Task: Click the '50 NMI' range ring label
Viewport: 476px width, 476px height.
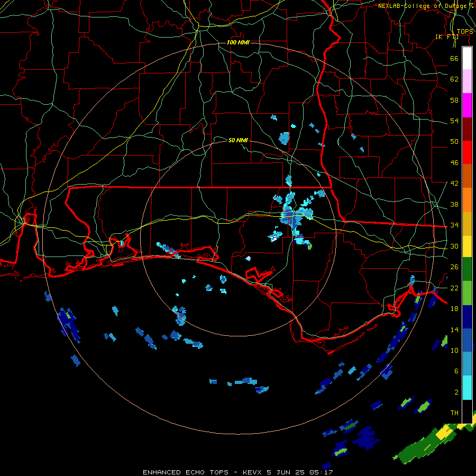Action: [x=238, y=140]
